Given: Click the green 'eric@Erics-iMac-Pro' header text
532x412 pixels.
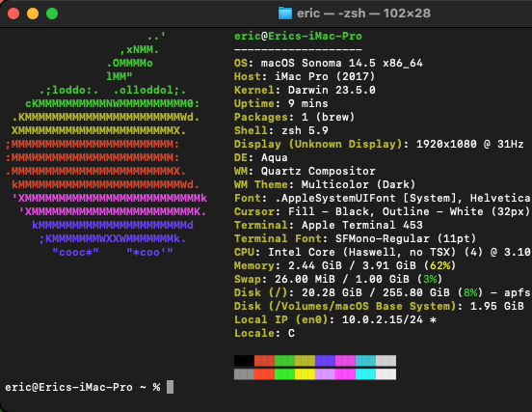Looking at the screenshot, I should pyautogui.click(x=298, y=36).
